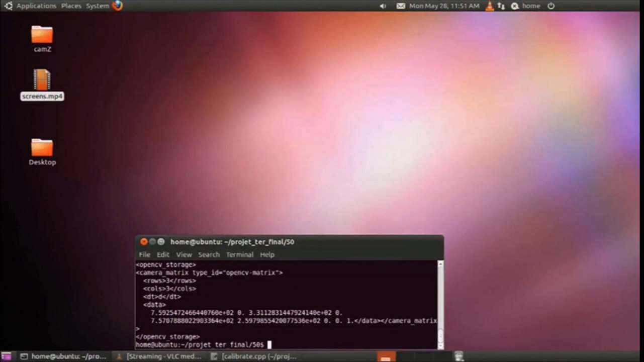The image size is (644, 362).
Task: Open the terminal Edit menu
Action: tap(163, 254)
